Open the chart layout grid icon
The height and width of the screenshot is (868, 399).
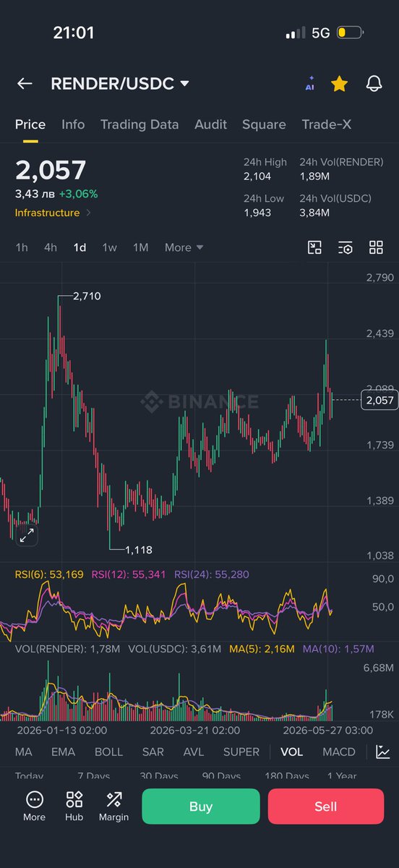click(x=376, y=247)
